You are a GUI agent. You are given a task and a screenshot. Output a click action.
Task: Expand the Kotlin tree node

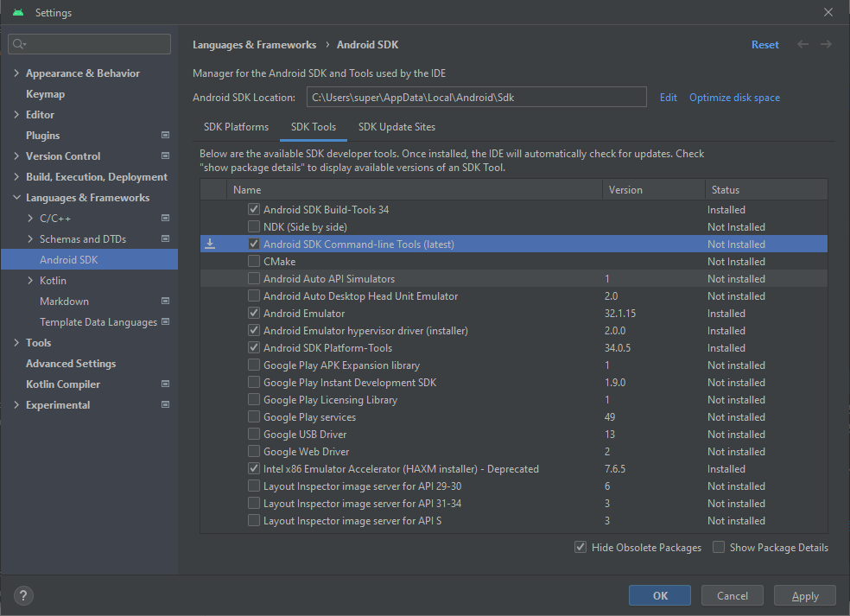coord(31,281)
